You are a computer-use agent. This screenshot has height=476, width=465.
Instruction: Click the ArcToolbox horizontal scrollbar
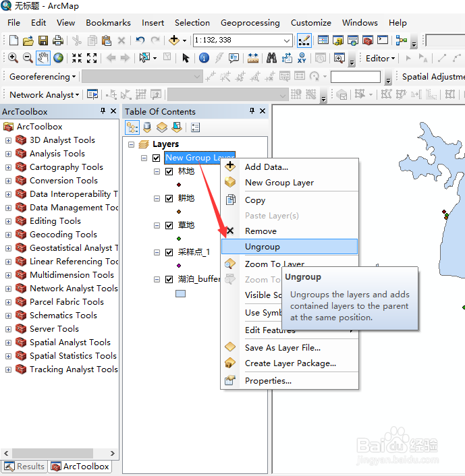coord(53,453)
